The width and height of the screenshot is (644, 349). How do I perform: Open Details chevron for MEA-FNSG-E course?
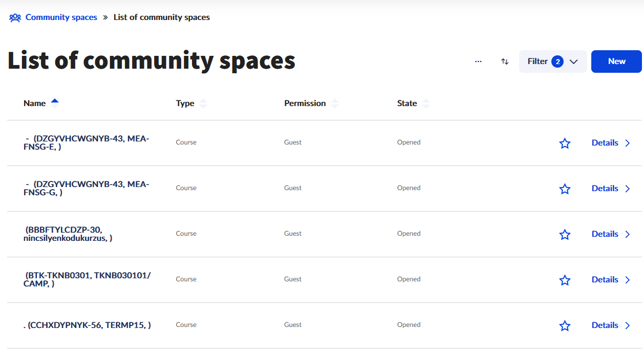coord(628,143)
